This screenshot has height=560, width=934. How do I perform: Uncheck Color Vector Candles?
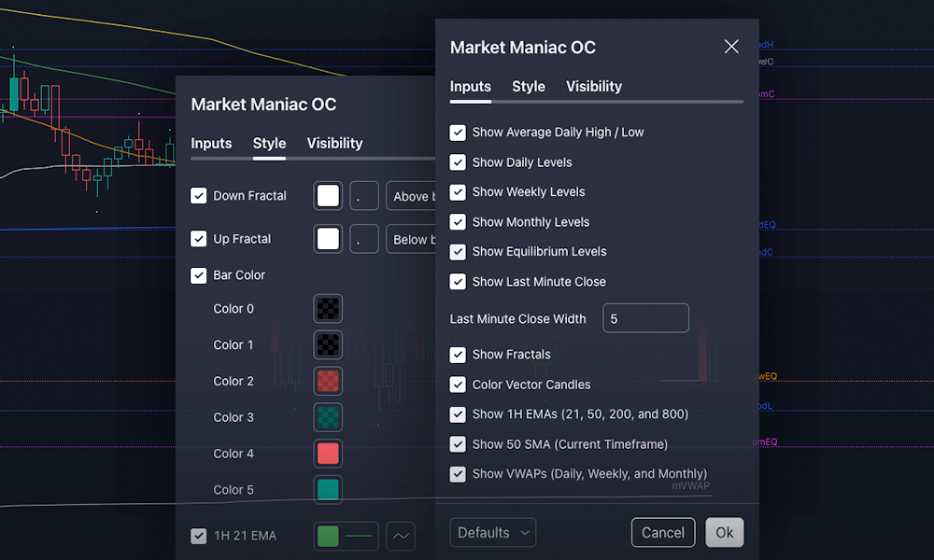[x=458, y=384]
